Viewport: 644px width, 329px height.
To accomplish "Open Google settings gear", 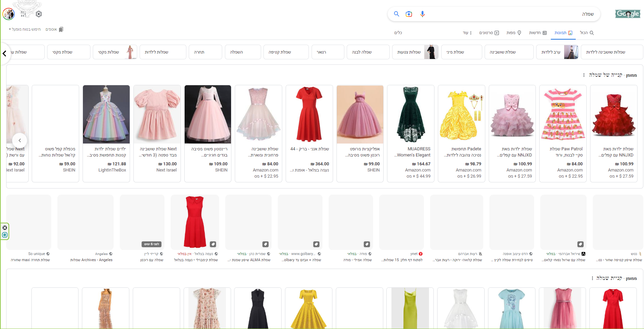I will 39,14.
